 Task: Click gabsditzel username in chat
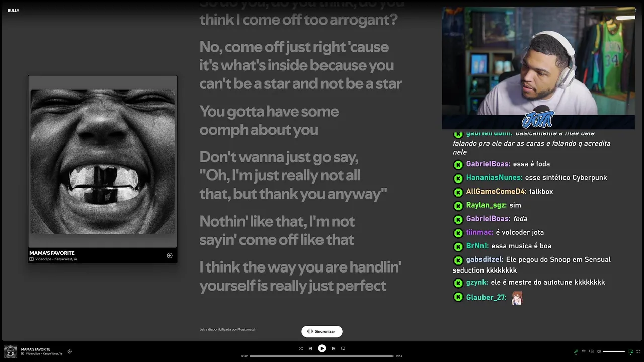click(x=485, y=259)
